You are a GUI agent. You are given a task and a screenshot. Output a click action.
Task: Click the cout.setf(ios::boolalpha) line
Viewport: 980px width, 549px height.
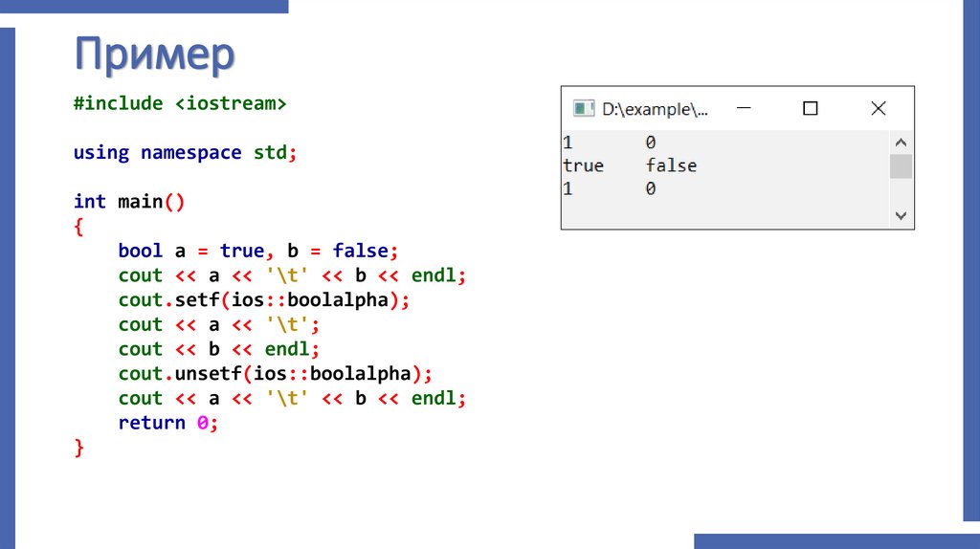tap(264, 300)
